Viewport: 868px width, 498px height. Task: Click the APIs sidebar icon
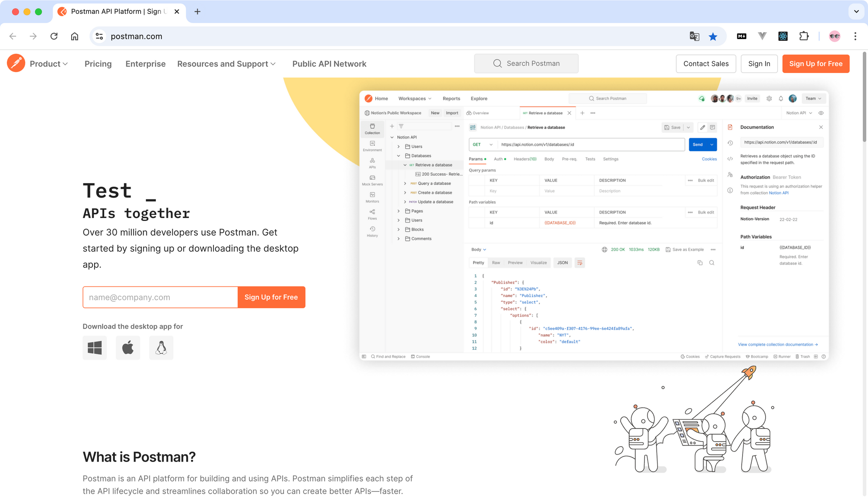[372, 164]
